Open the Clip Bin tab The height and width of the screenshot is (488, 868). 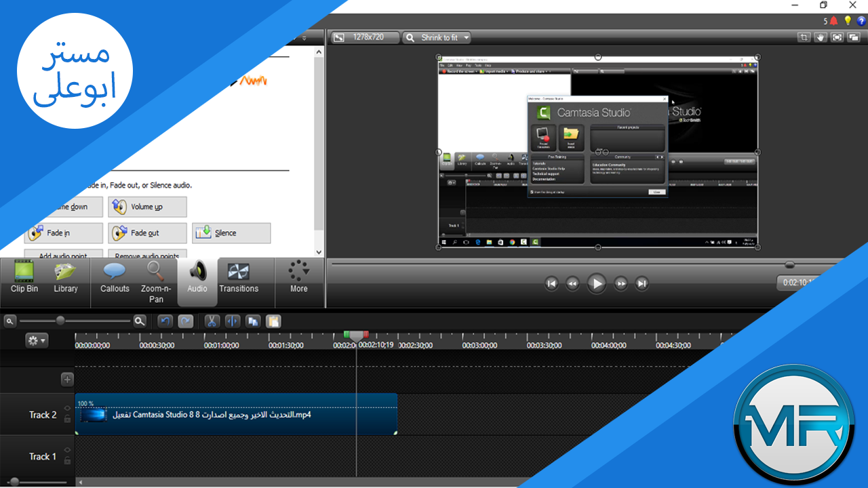pos(24,278)
